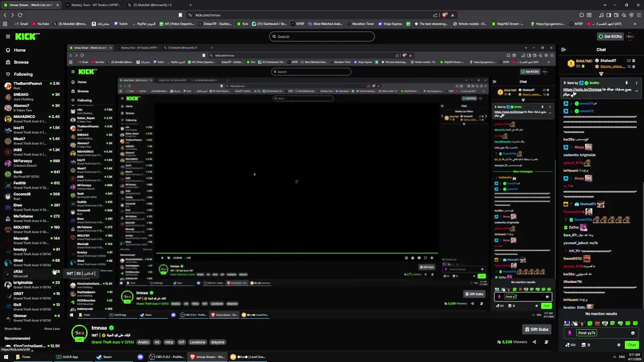Open the browser apps grid icon
The height and width of the screenshot is (362, 644).
tap(5, 24)
